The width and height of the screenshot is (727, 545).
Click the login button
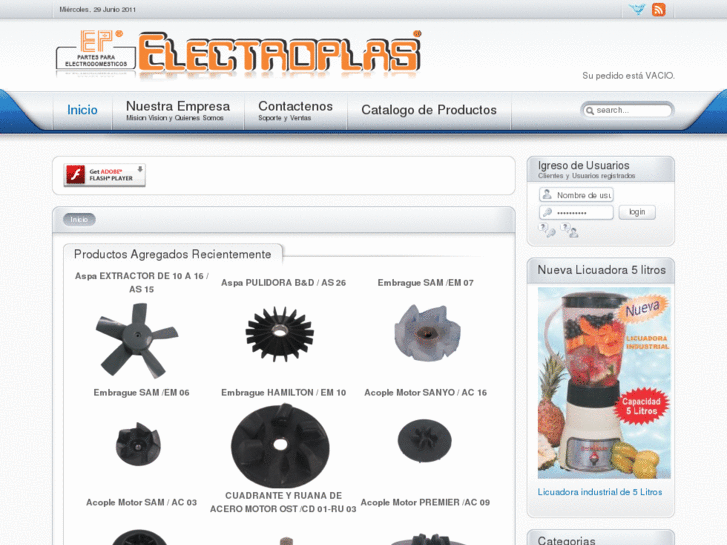[637, 212]
